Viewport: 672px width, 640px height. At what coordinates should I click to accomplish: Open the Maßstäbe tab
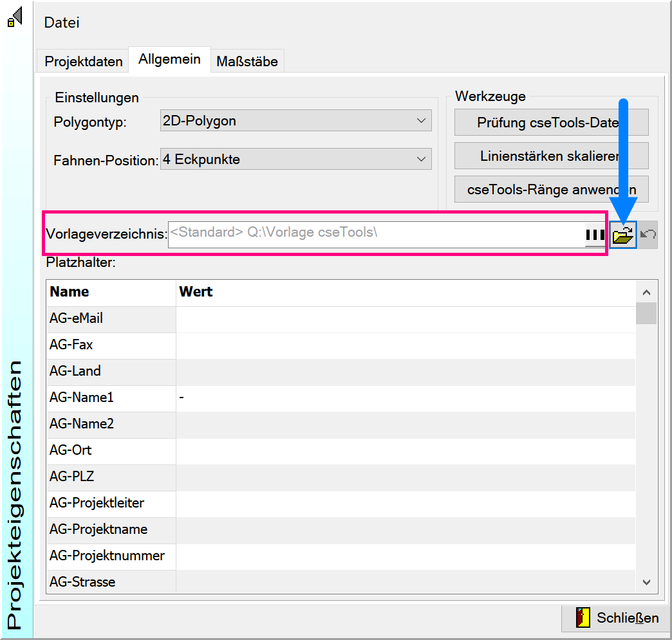[247, 62]
